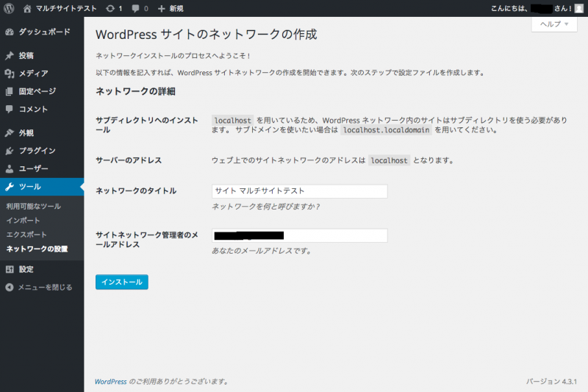Click the バージョン 4.3.1 footer text

[551, 382]
